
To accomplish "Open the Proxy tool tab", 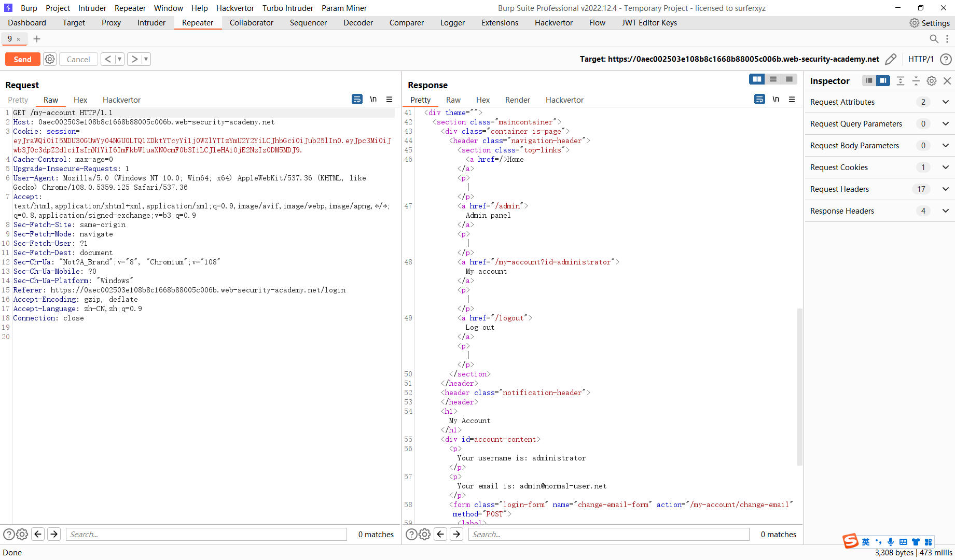I will click(x=111, y=23).
